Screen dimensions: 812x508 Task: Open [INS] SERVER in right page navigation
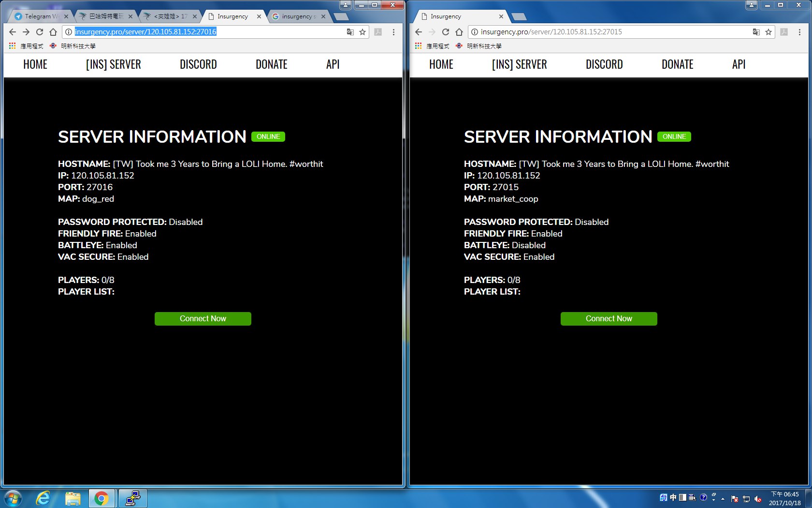pyautogui.click(x=519, y=64)
